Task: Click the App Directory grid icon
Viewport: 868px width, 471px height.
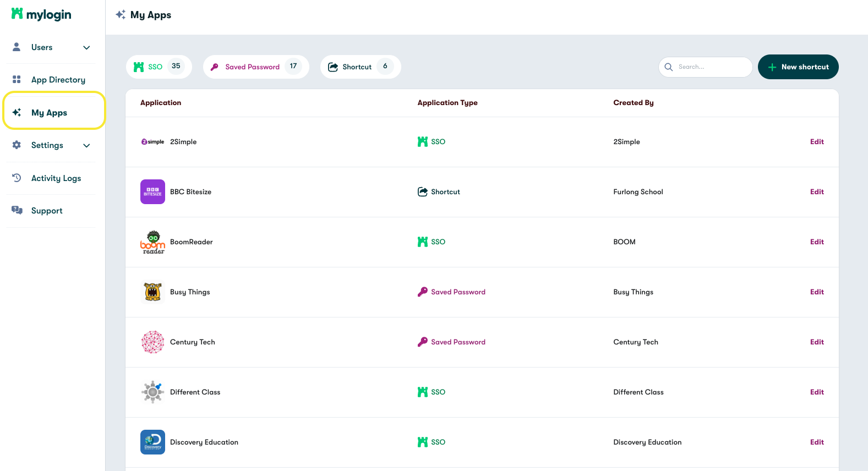Action: (17, 79)
